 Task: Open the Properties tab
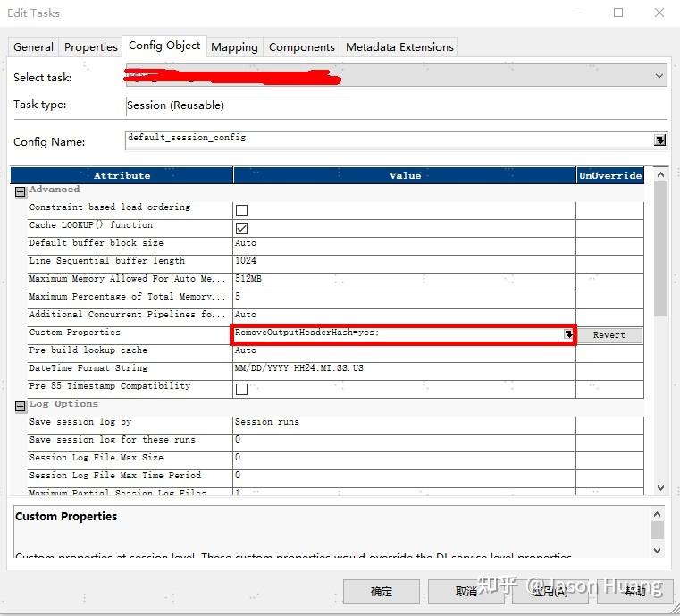coord(90,46)
